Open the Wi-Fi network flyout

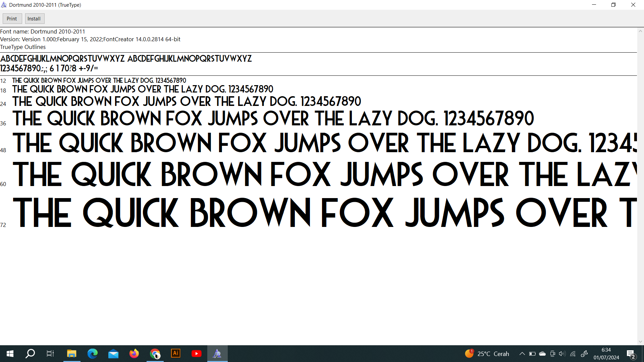pyautogui.click(x=573, y=354)
